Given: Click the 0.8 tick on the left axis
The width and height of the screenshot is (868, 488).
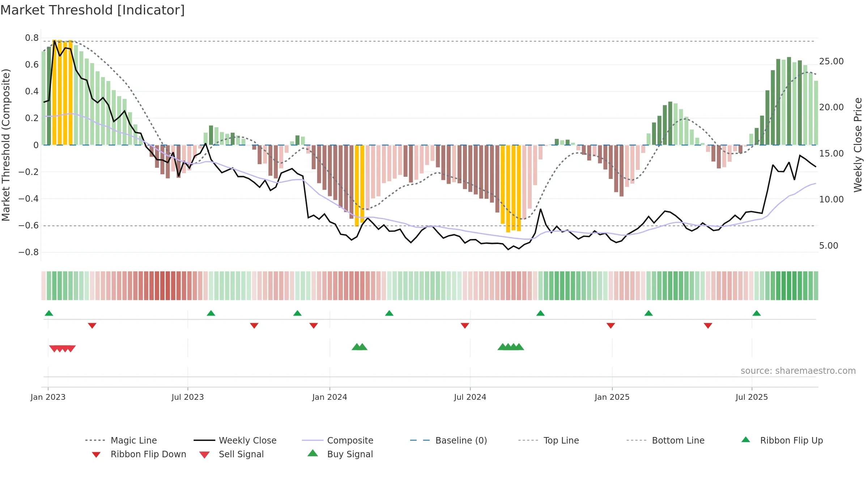Looking at the screenshot, I should 32,38.
